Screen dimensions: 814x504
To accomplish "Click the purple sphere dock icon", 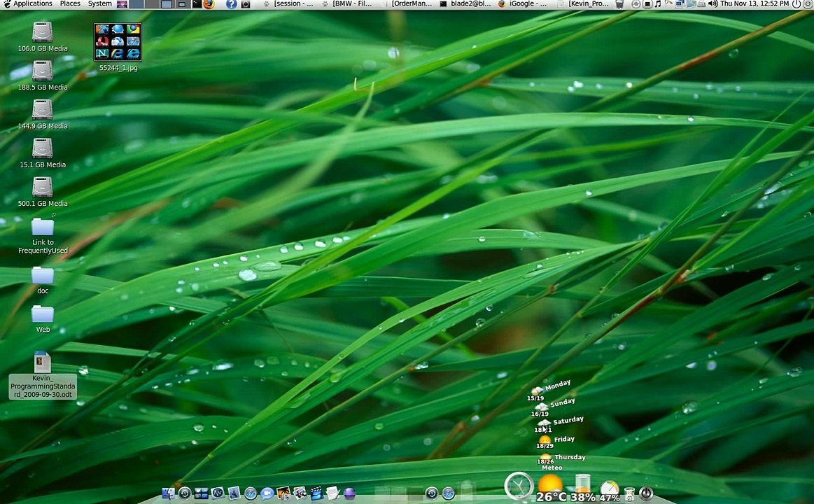I will tap(350, 493).
